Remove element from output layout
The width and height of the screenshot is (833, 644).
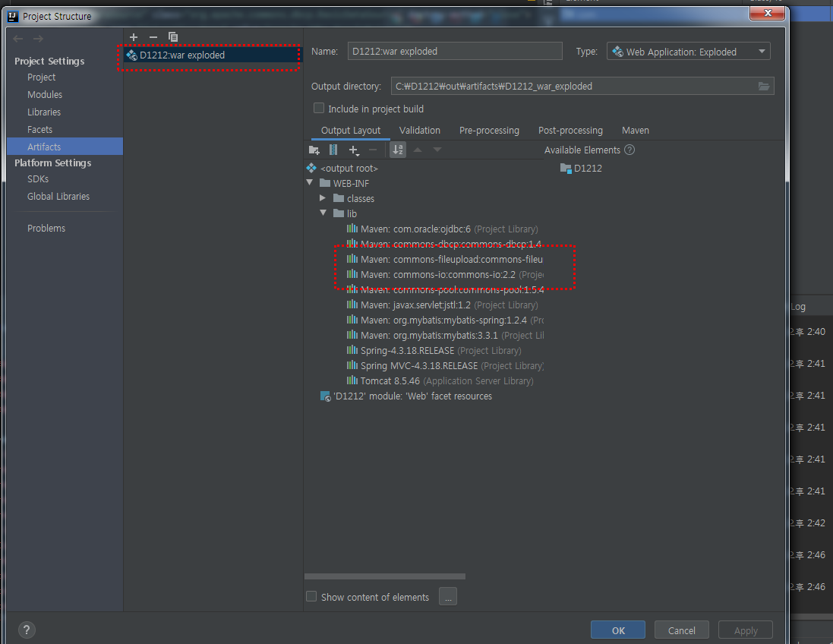373,150
